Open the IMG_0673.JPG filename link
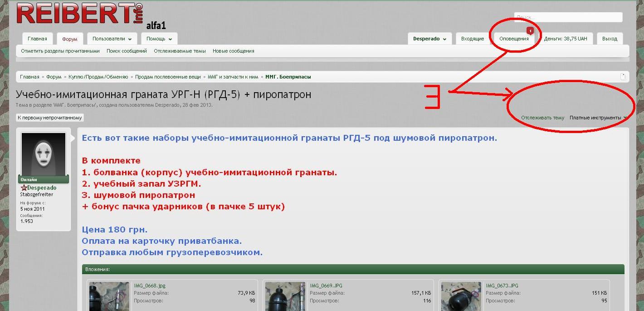 tap(502, 286)
